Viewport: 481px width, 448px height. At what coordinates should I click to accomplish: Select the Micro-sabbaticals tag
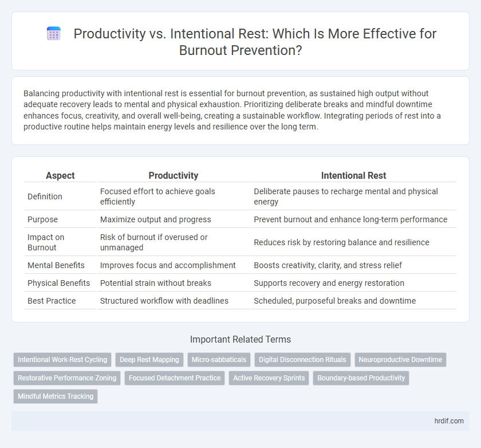[x=219, y=360]
